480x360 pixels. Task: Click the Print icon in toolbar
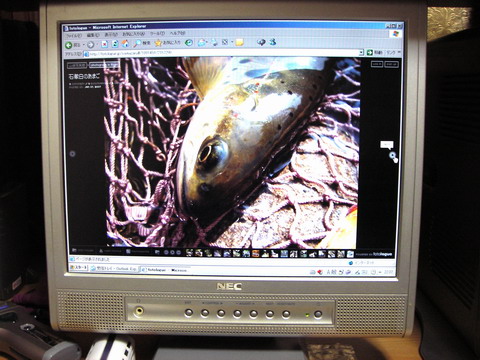(x=214, y=42)
